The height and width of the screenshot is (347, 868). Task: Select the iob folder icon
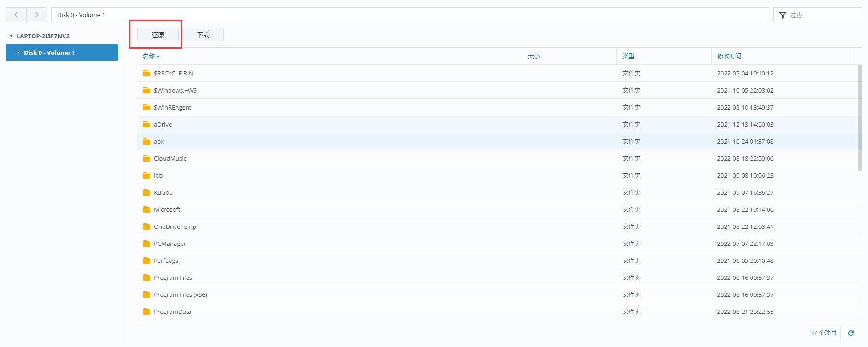(147, 175)
